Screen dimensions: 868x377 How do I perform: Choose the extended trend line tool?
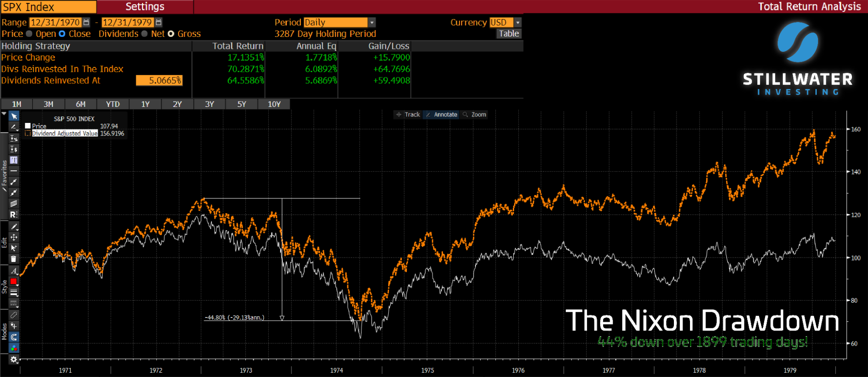point(14,192)
